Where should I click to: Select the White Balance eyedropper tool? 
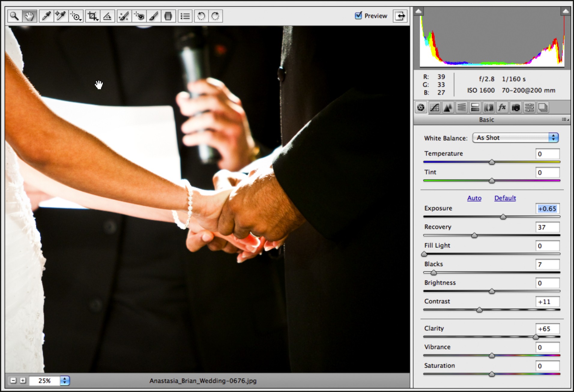point(46,16)
